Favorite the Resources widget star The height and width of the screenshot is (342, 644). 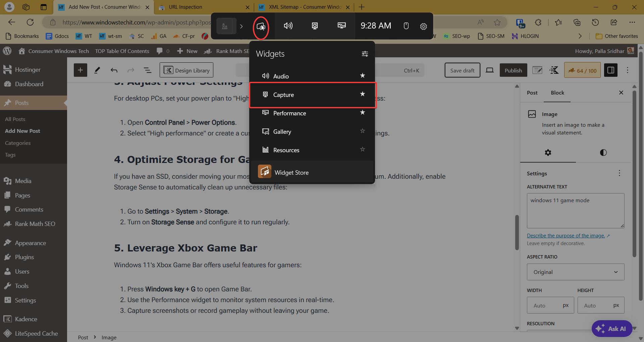(x=362, y=150)
